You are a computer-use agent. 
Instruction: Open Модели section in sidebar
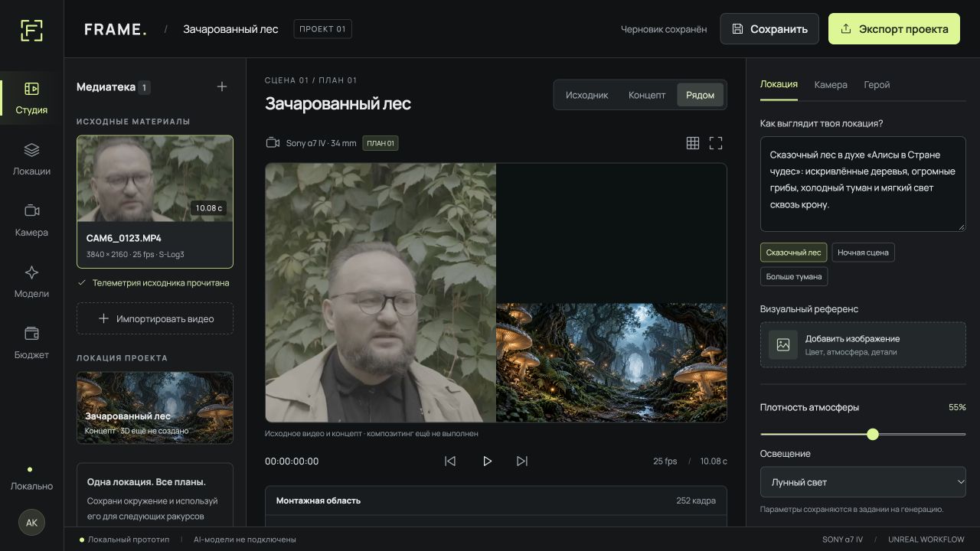[x=31, y=282]
